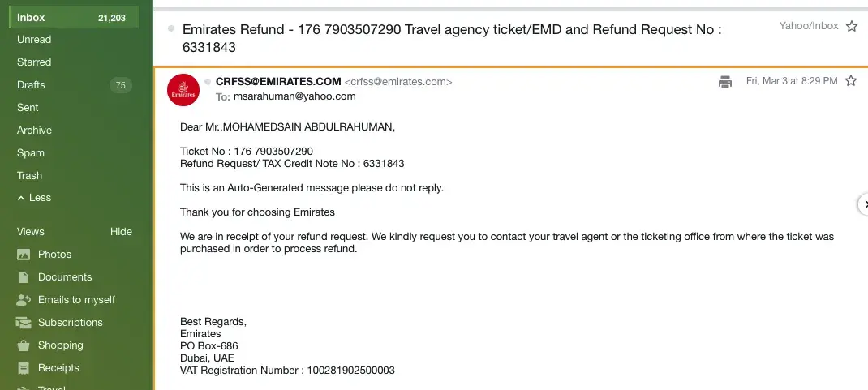Screen dimensions: 868x390
Task: Collapse folder list with Less
Action: [x=34, y=198]
